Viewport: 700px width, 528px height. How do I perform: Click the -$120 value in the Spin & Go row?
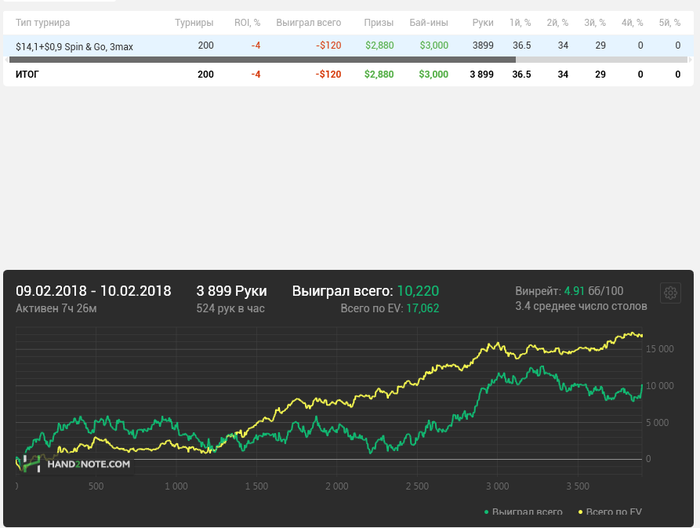tap(328, 46)
